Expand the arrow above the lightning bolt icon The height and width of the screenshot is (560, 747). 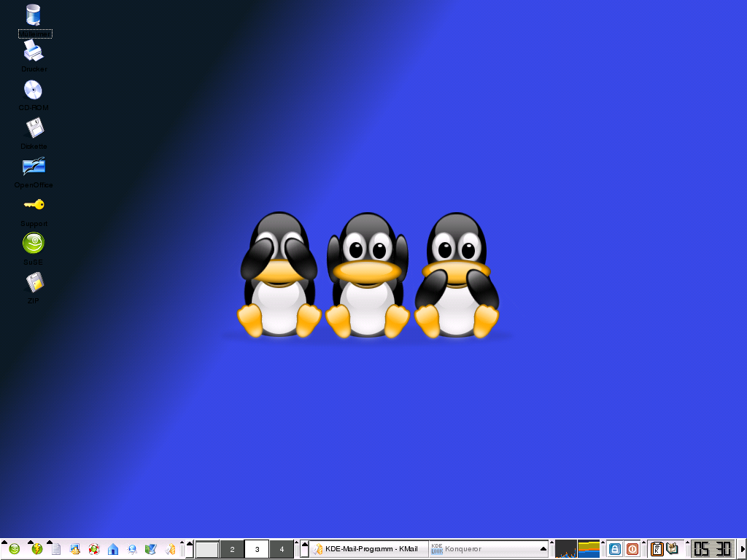(x=30, y=542)
